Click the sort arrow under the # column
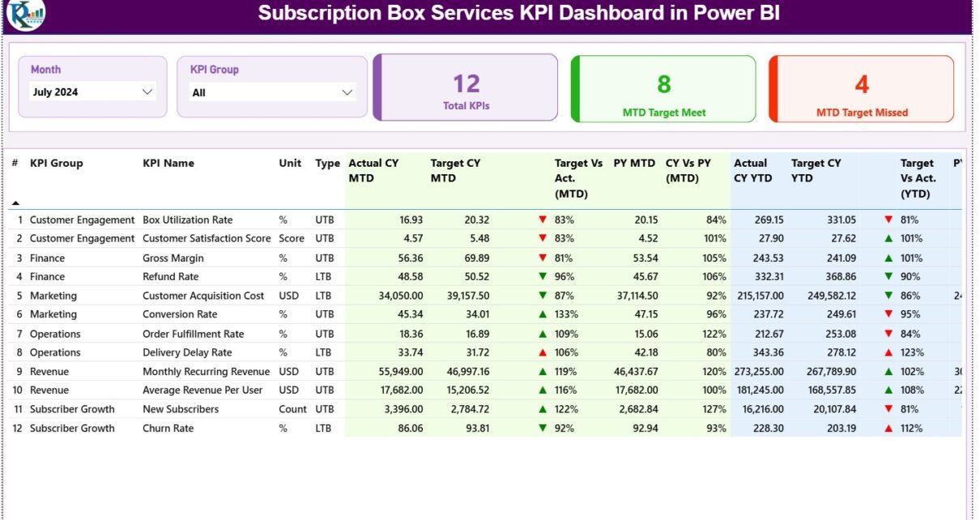 [x=15, y=202]
